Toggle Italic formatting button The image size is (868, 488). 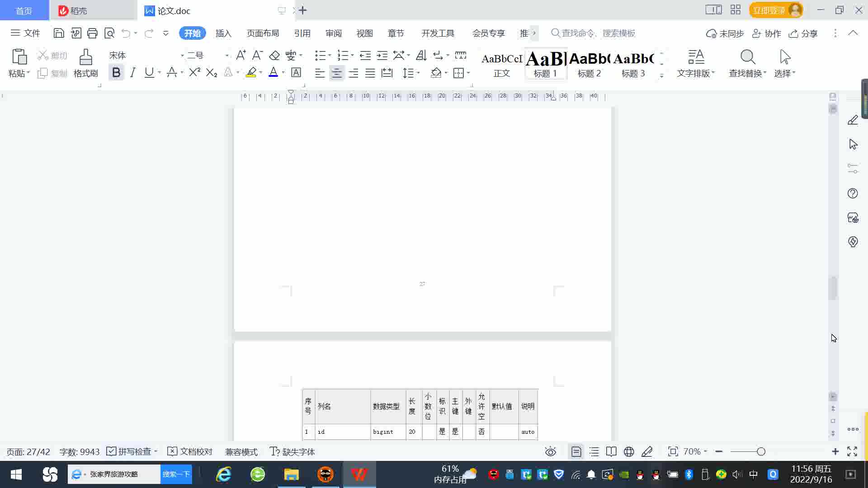tap(132, 72)
